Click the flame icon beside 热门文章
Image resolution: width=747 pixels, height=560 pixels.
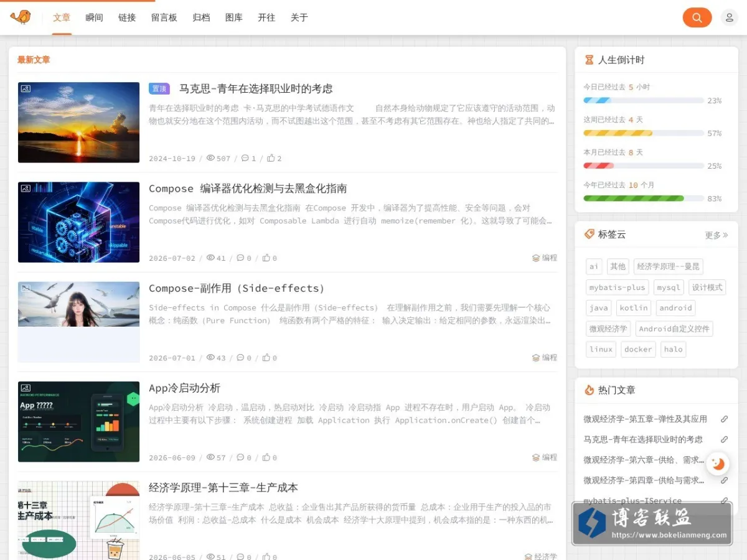(589, 390)
